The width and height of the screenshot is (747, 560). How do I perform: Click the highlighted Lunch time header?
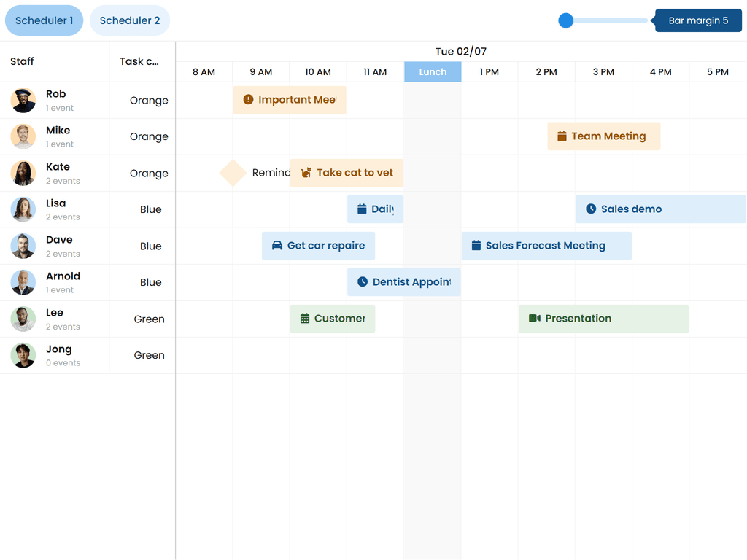432,72
